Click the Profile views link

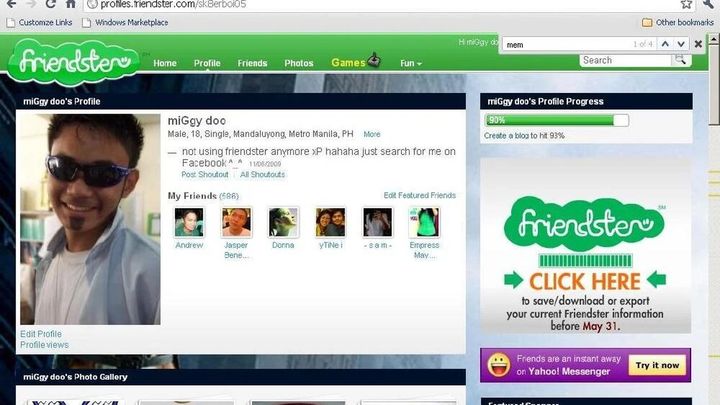coord(44,345)
